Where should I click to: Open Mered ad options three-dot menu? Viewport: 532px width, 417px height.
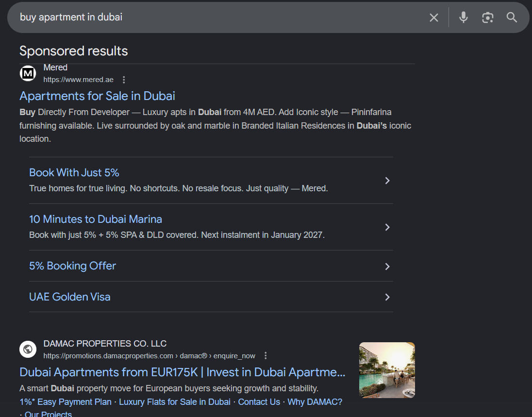124,80
